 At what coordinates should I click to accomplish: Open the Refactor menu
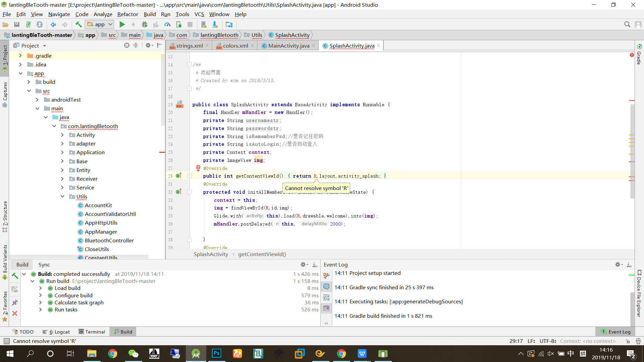pyautogui.click(x=127, y=14)
